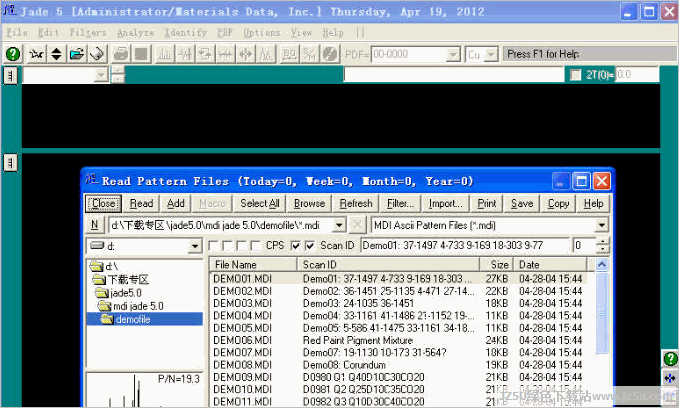679x408 pixels.
Task: Uncheck the checked box immediately right of CPS label
Action: [295, 246]
